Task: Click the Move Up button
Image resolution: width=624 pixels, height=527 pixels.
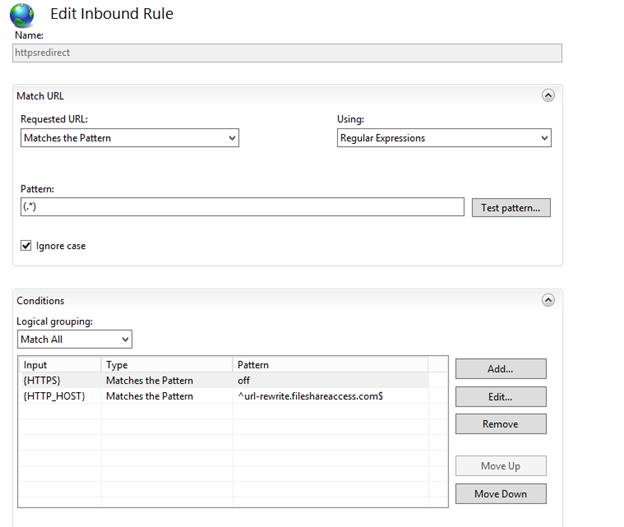Action: [500, 466]
